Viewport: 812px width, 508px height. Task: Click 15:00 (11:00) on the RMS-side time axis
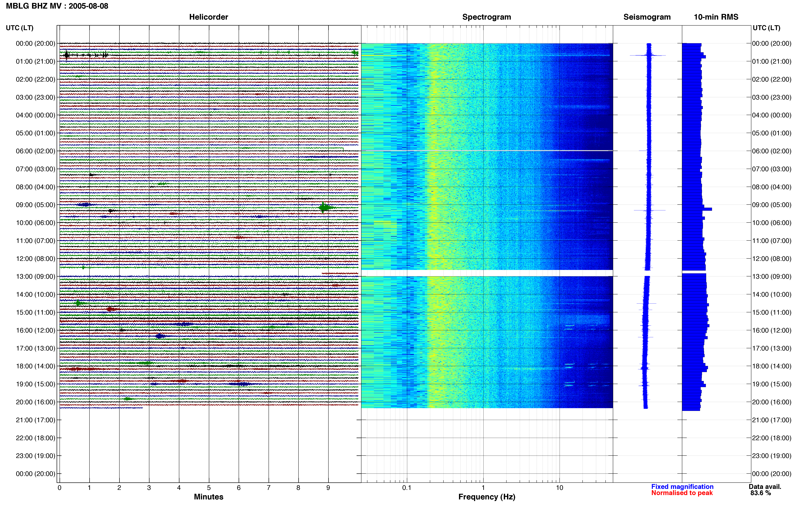pyautogui.click(x=772, y=313)
